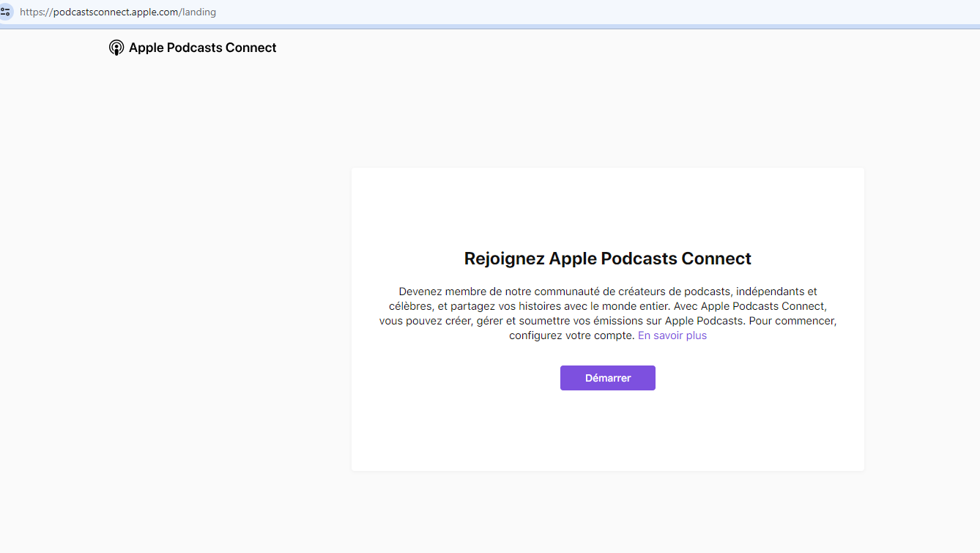Click the "/landing" path in the URL

click(x=198, y=12)
